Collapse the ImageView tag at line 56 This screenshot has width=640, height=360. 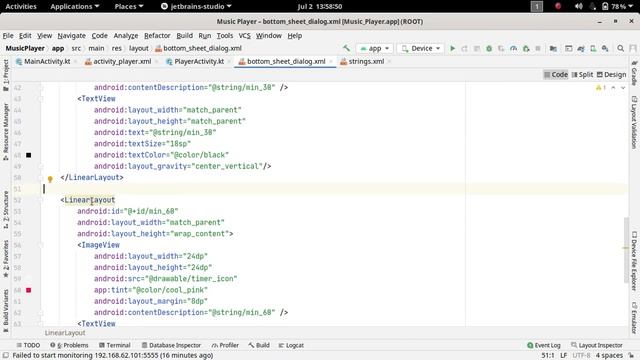[x=40, y=245]
